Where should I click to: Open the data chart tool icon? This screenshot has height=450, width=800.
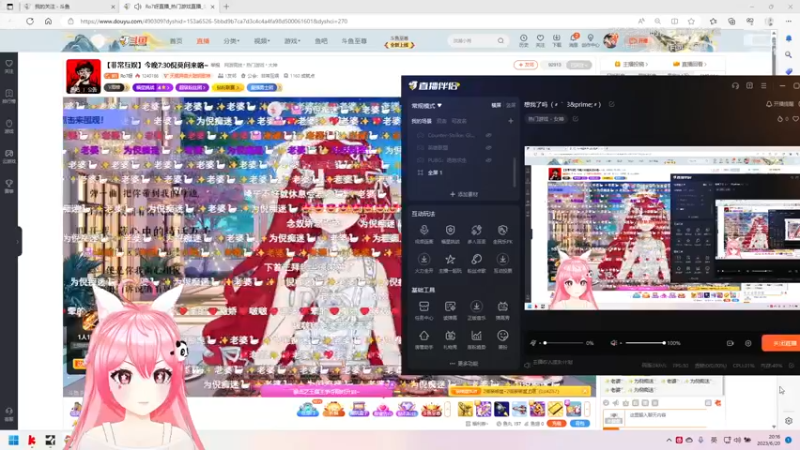point(476,336)
